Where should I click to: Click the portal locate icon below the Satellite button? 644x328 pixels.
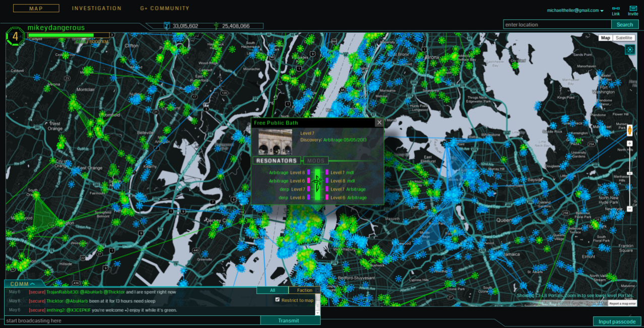click(629, 50)
